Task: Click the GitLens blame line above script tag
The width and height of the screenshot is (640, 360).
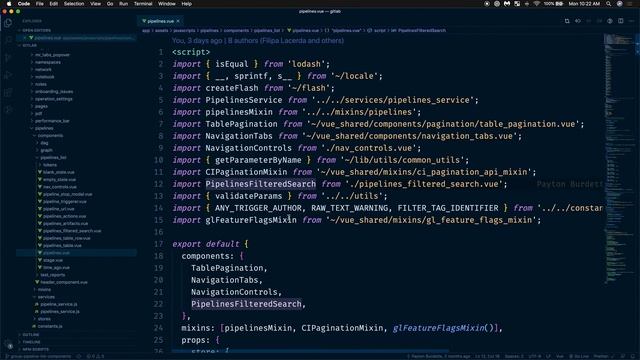Action: [258, 41]
